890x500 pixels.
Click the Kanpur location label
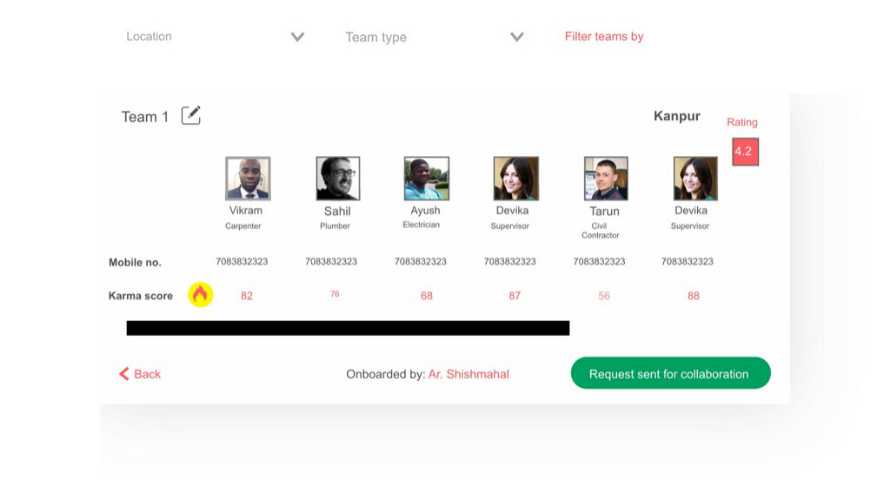point(677,116)
